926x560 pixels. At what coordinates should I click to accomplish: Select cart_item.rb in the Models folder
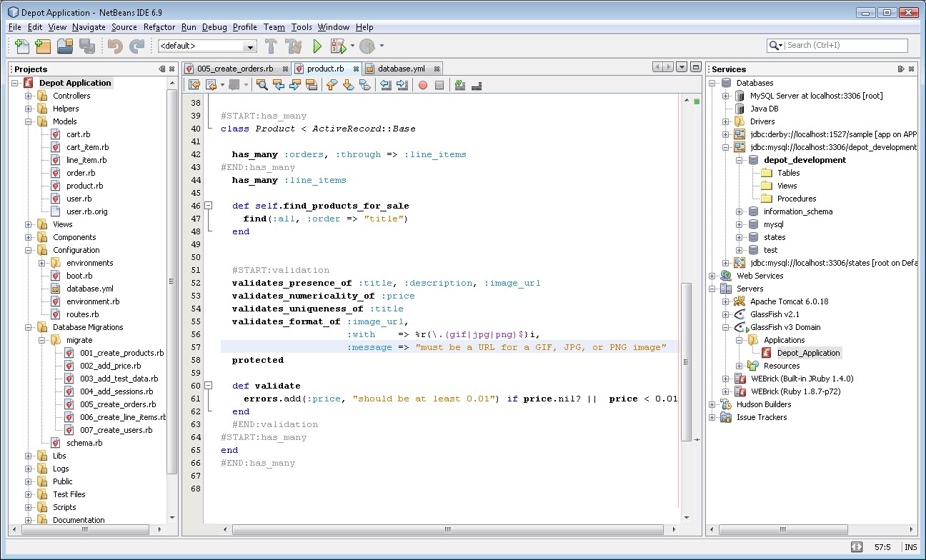(x=87, y=147)
